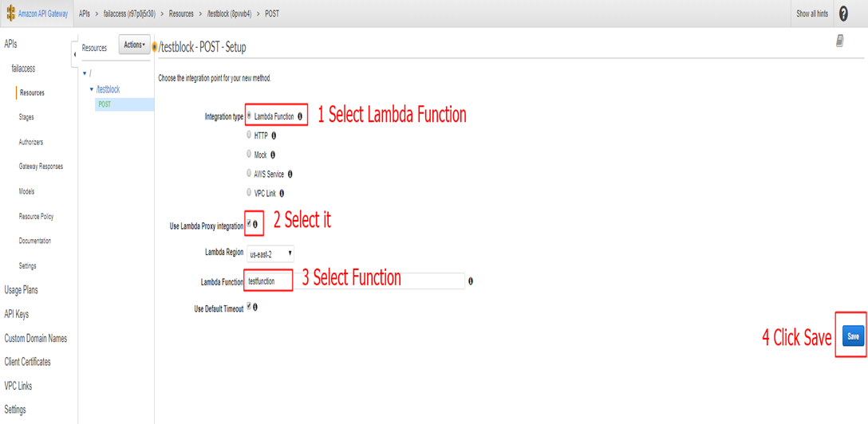
Task: Click Show all hints link
Action: pyautogui.click(x=812, y=14)
